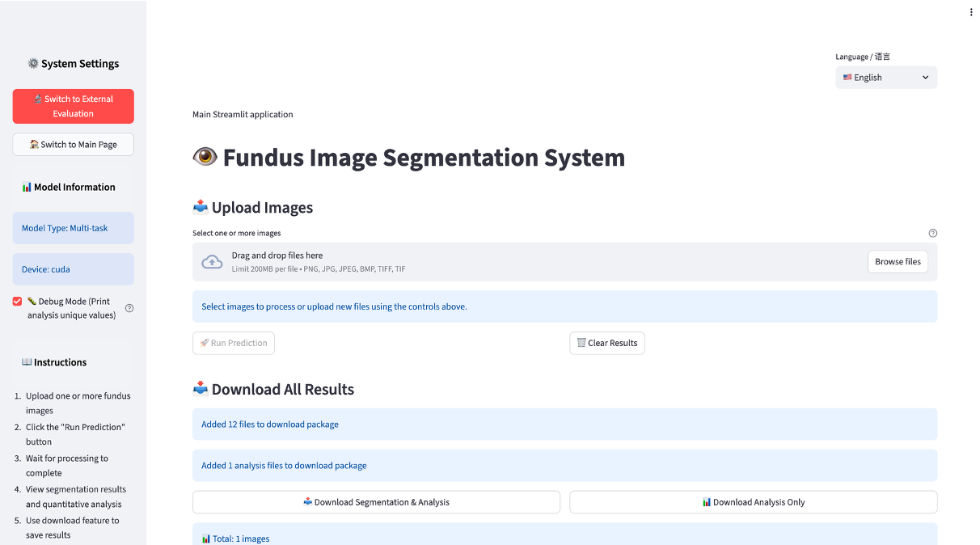Click the chart icon beside Model Information
Screen dimensions: 980x545
pos(27,187)
